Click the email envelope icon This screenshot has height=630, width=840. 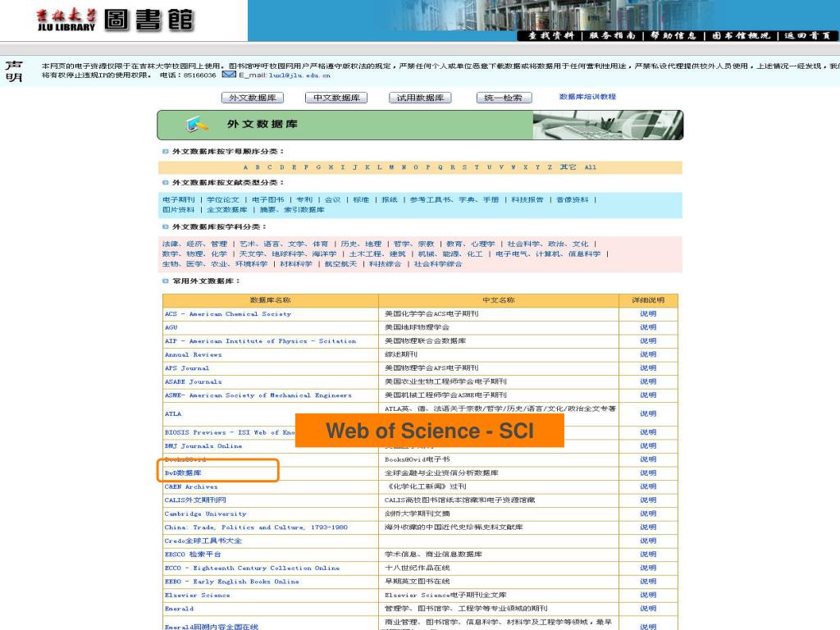coord(229,75)
